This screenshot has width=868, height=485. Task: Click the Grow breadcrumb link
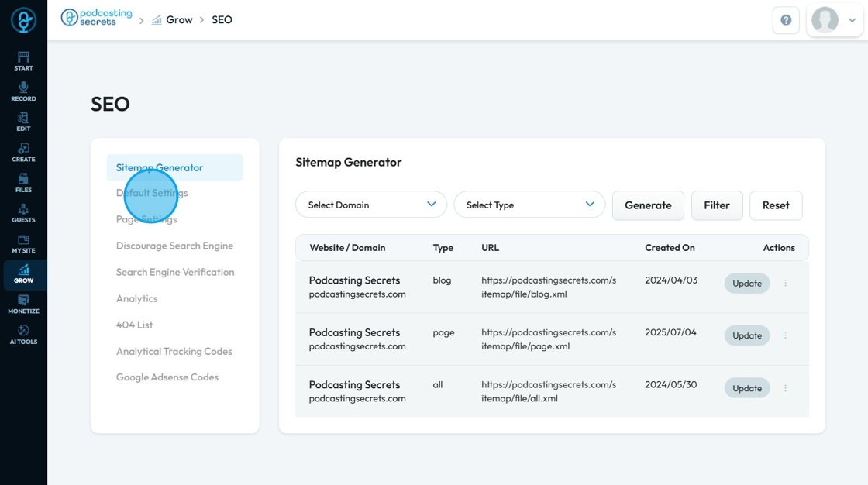click(178, 19)
